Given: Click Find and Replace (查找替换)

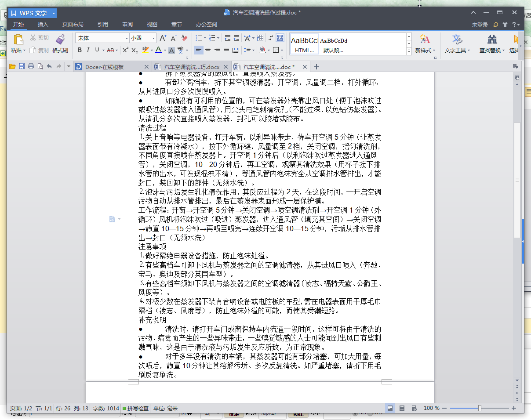Looking at the screenshot, I should [492, 44].
